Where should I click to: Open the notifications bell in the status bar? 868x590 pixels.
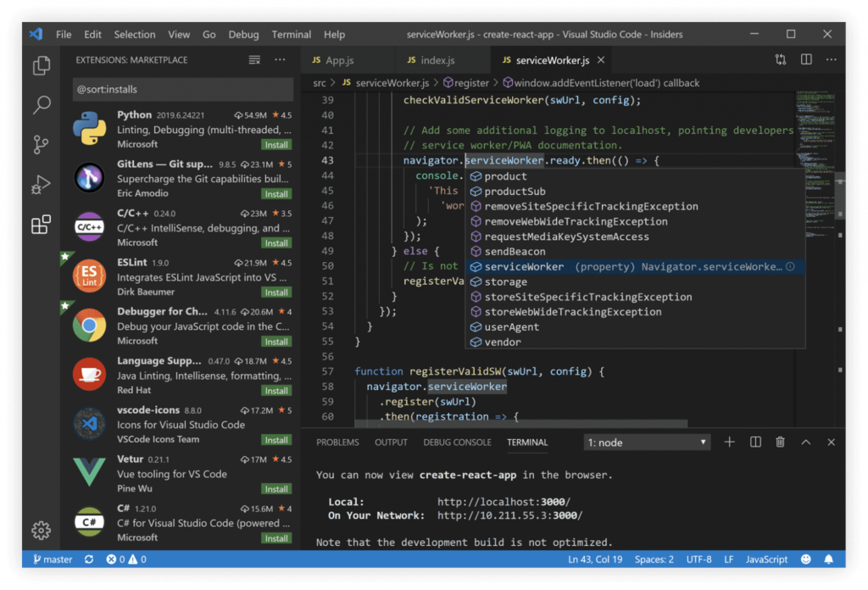coord(829,559)
